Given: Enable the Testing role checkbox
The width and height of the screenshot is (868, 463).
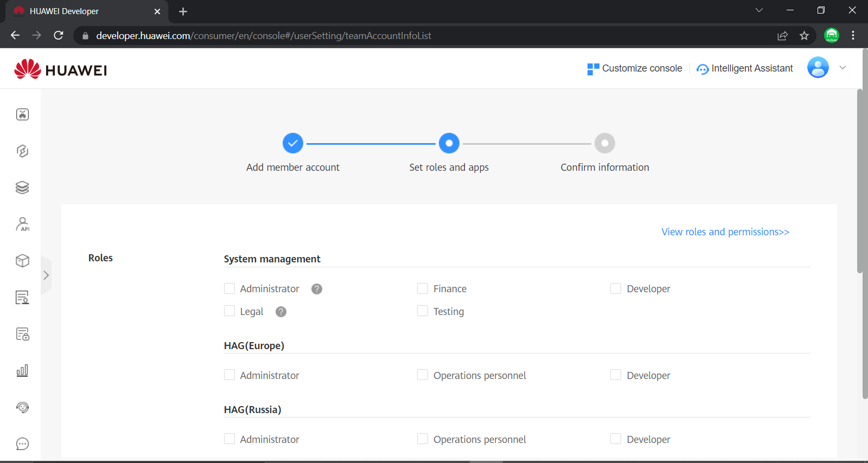Looking at the screenshot, I should tap(423, 311).
